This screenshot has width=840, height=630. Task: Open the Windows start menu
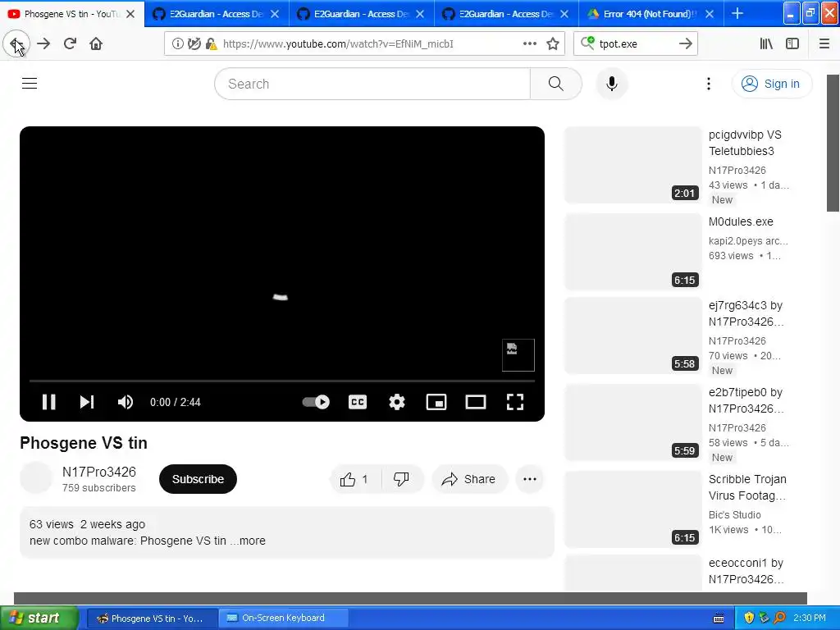coord(39,618)
